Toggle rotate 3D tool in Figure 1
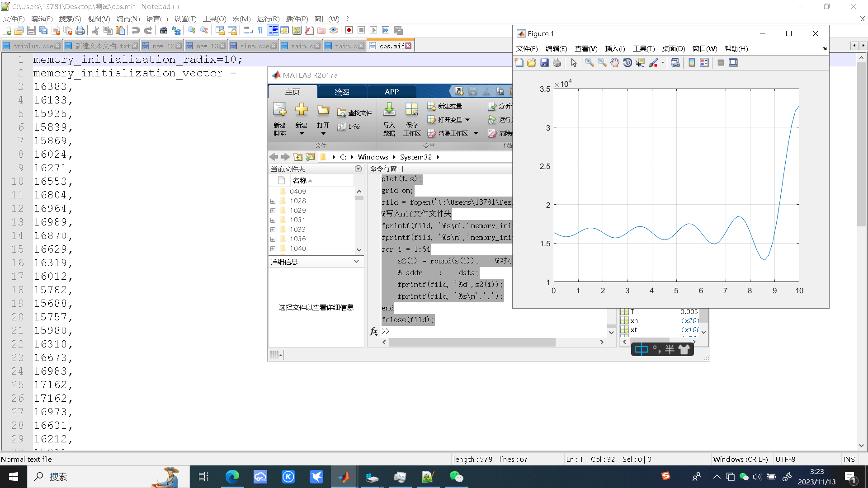Screen dimensions: 868x488 pos(627,63)
